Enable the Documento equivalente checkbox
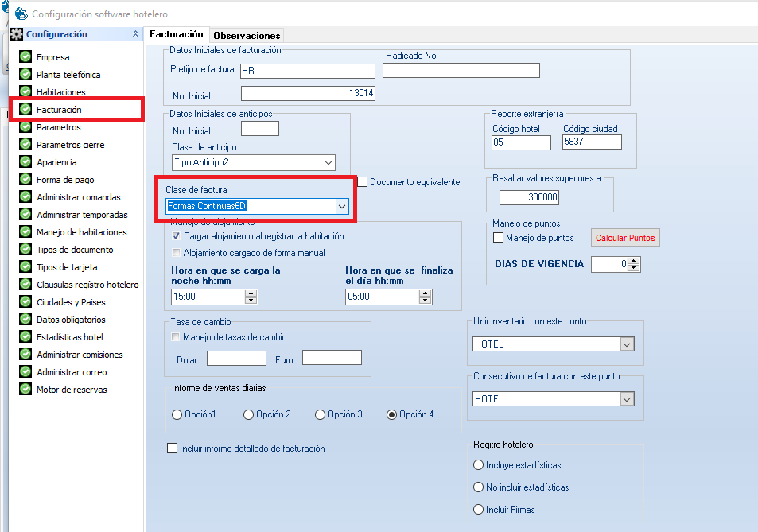This screenshot has height=532, width=758. click(363, 182)
